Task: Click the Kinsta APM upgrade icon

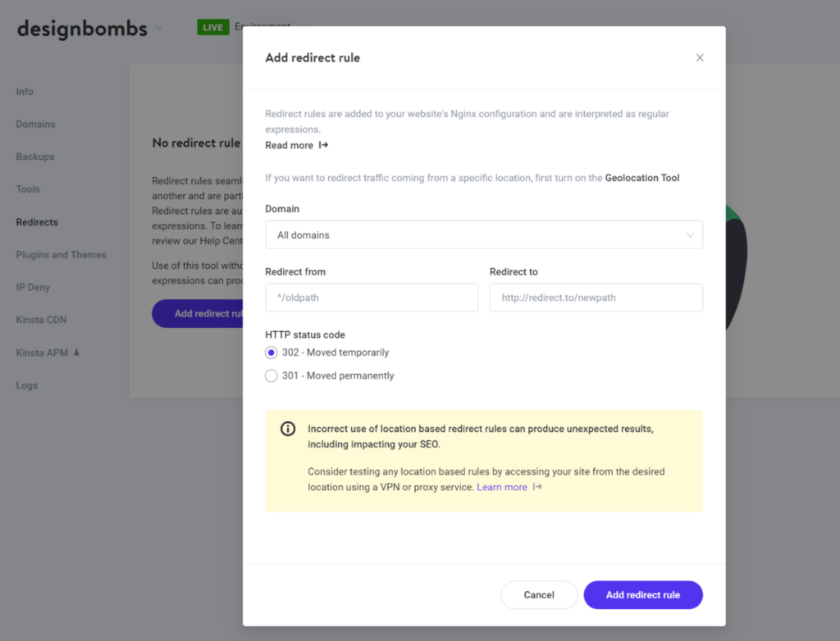Action: click(x=76, y=352)
